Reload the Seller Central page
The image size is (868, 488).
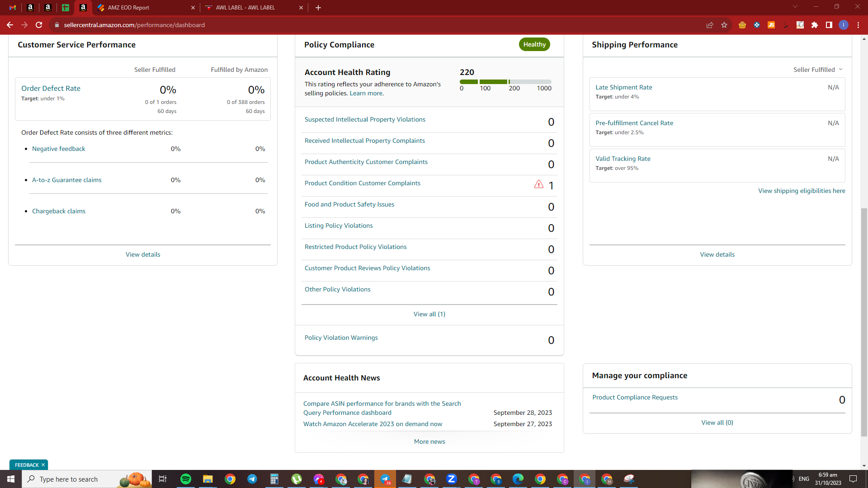[39, 25]
